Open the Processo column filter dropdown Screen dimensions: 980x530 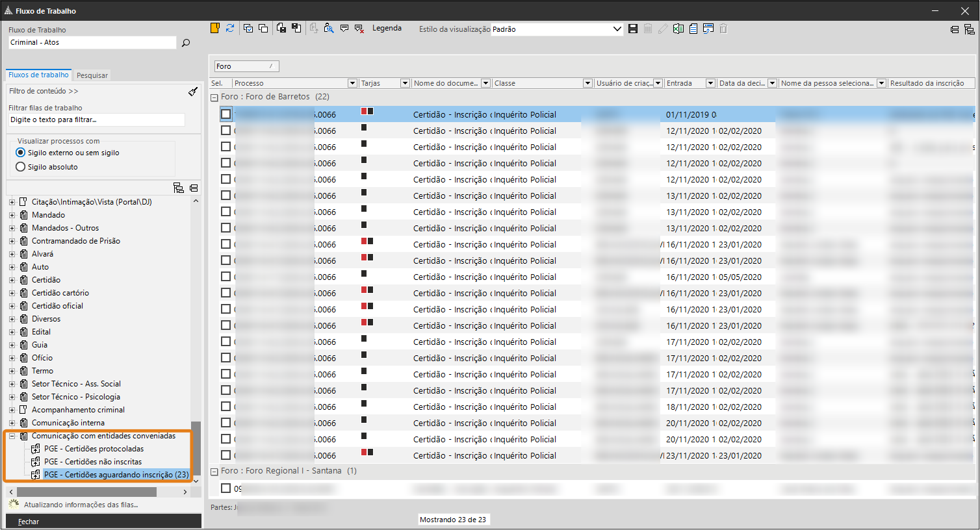tap(352, 83)
